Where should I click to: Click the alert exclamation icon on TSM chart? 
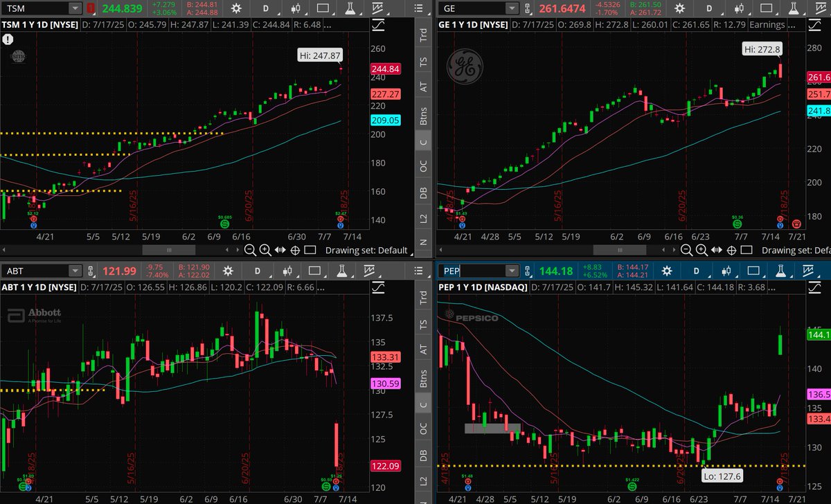6,41
